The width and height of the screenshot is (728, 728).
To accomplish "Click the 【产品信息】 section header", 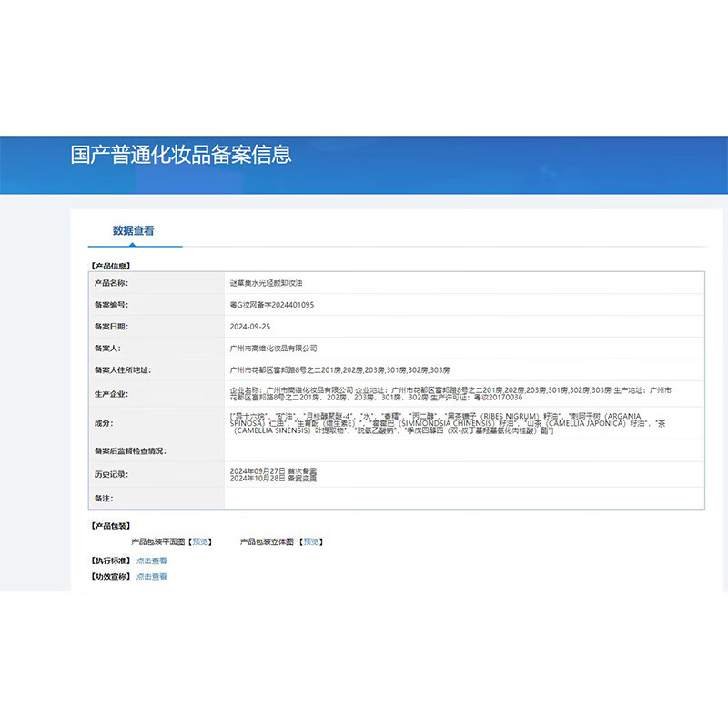I will coord(111,266).
